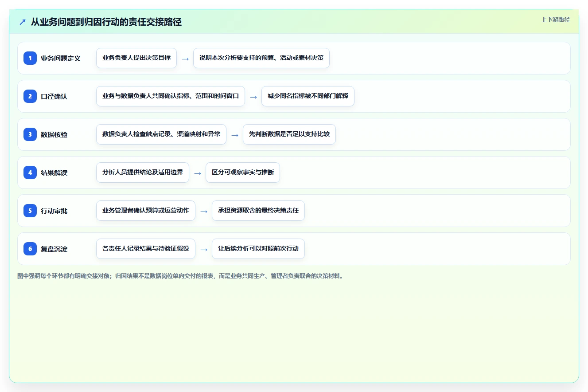Select the 复盘沉淀 step label
Screen dimensions: 588x392
pyautogui.click(x=54, y=249)
